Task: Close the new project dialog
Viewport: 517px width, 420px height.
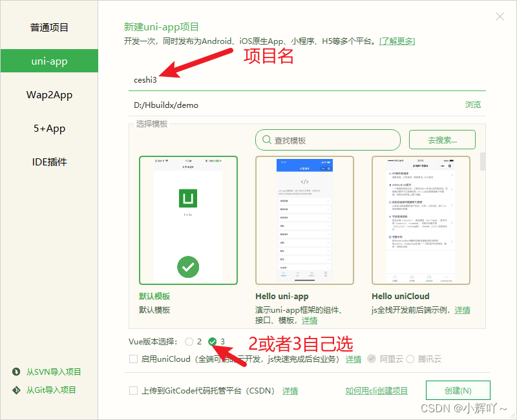Action: 500,17
